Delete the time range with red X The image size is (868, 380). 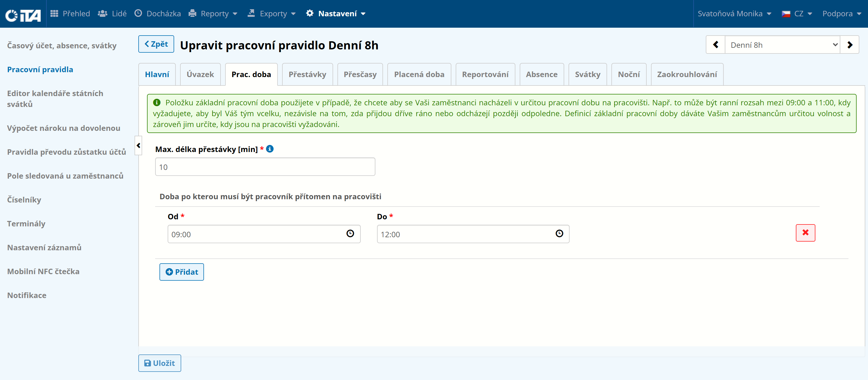805,233
